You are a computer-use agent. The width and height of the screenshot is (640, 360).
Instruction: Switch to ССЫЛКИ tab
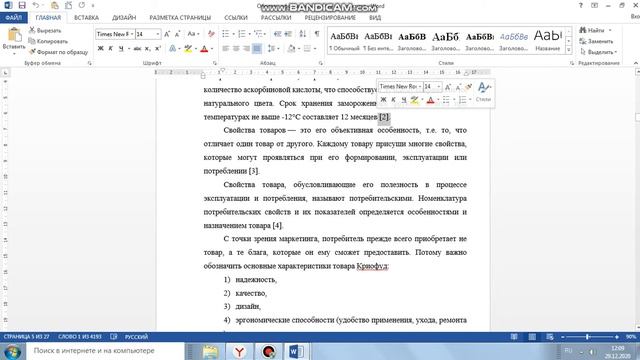point(236,18)
